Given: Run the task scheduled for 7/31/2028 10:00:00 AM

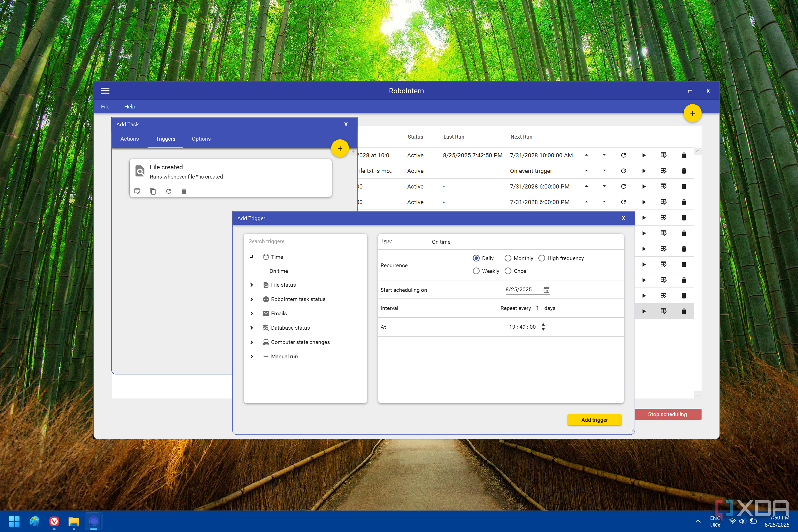Looking at the screenshot, I should pos(644,156).
